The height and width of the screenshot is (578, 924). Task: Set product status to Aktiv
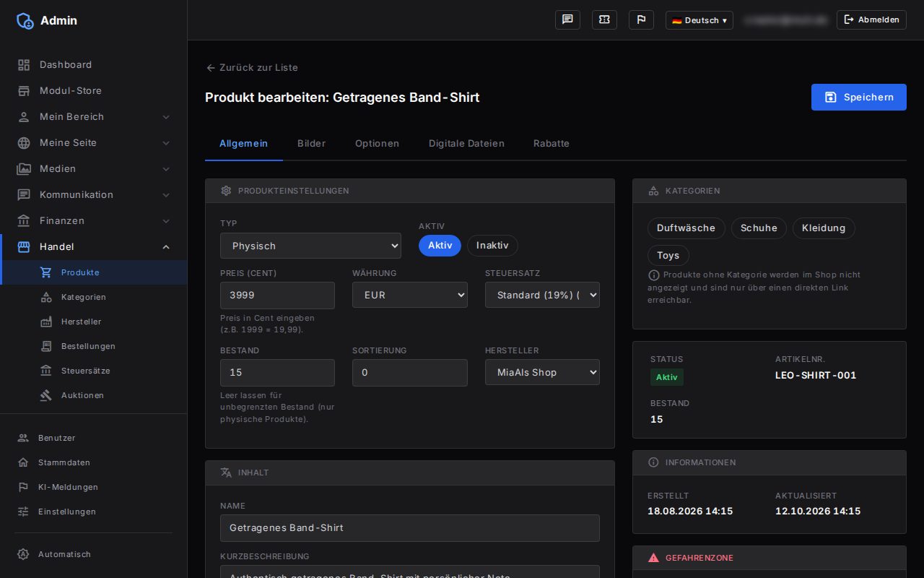pos(440,246)
